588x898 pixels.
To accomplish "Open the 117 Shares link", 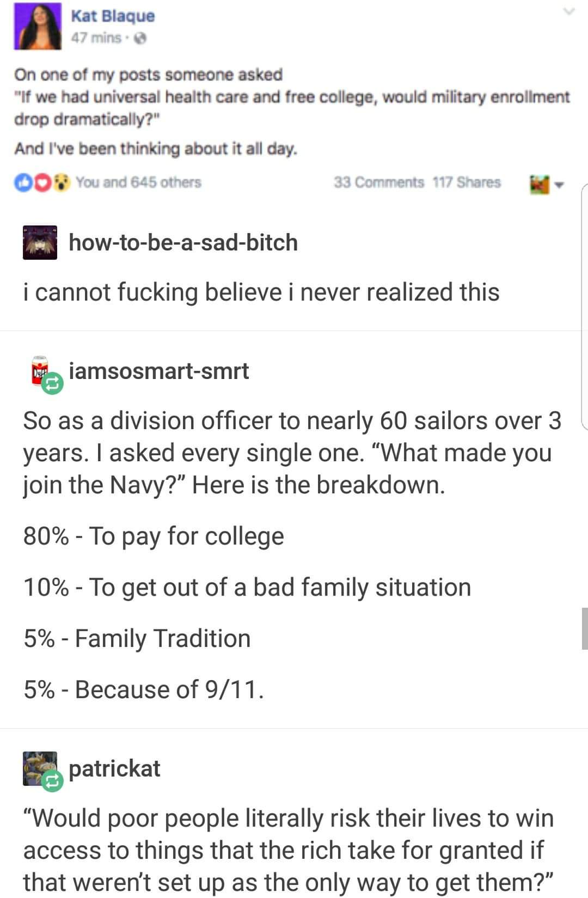I will [x=467, y=182].
